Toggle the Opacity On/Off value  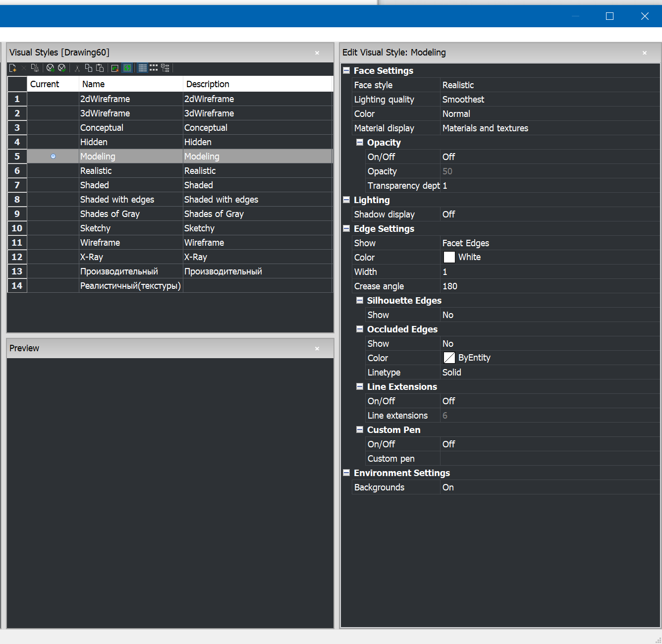point(448,157)
